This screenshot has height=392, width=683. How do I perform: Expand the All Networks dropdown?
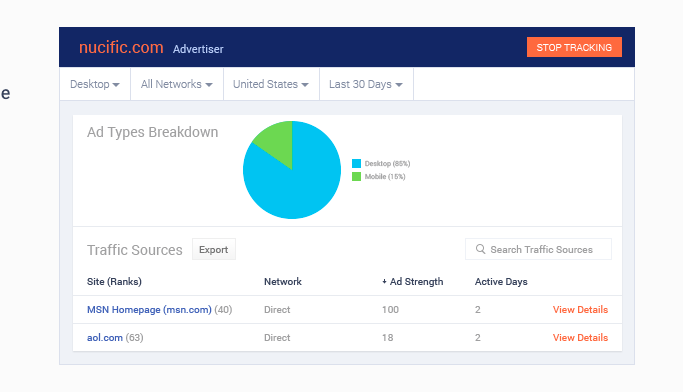pyautogui.click(x=176, y=84)
